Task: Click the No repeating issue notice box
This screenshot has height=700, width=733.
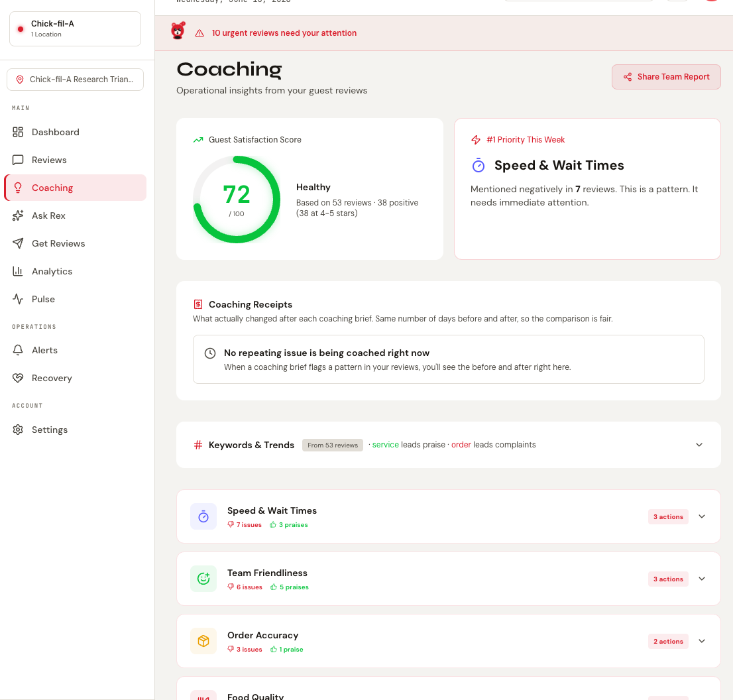Action: click(448, 359)
